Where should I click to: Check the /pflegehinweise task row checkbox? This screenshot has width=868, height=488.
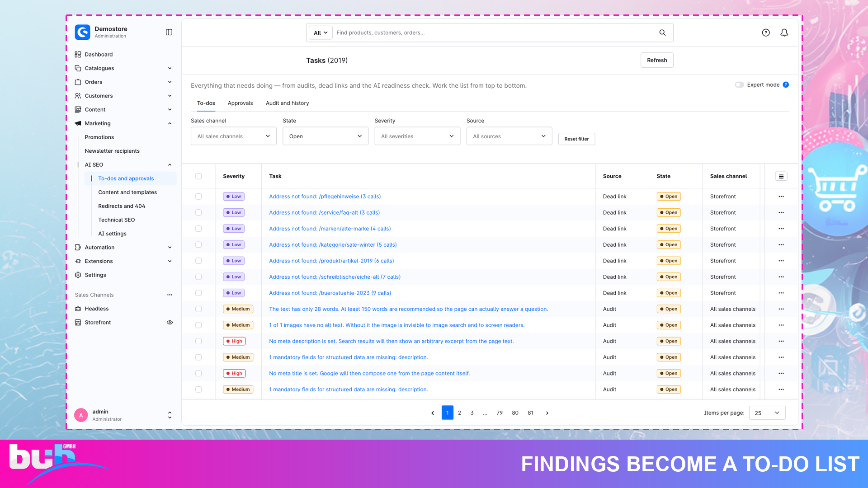(x=198, y=197)
